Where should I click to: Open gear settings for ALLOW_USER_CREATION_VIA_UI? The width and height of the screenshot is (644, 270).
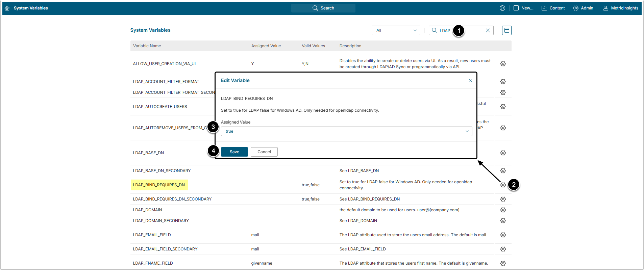pyautogui.click(x=503, y=64)
